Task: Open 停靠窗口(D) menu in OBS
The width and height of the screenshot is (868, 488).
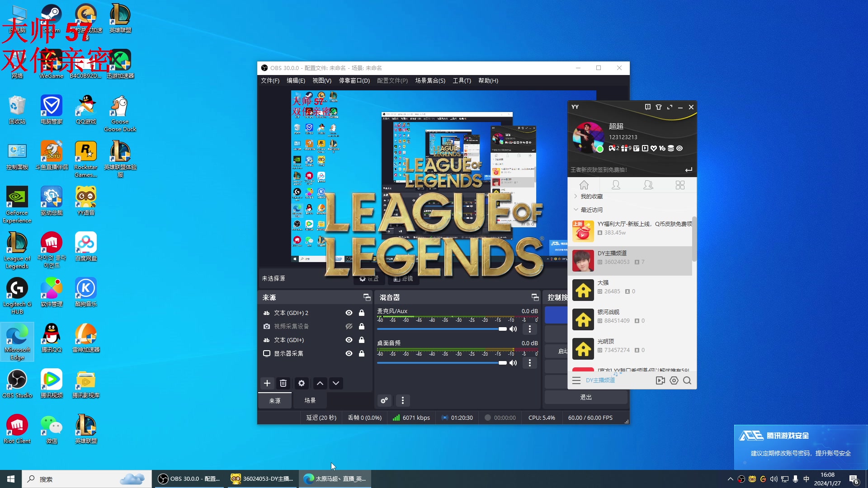Action: tap(354, 80)
